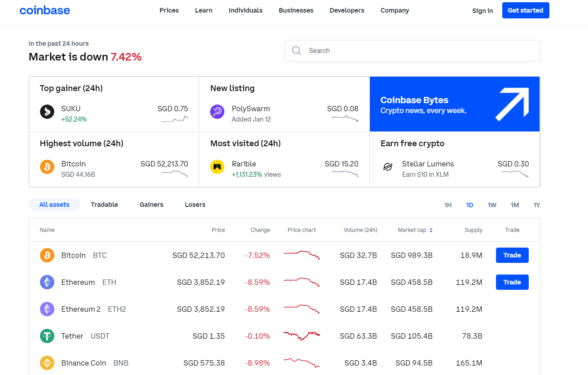Sort table by Price column header

(x=218, y=230)
